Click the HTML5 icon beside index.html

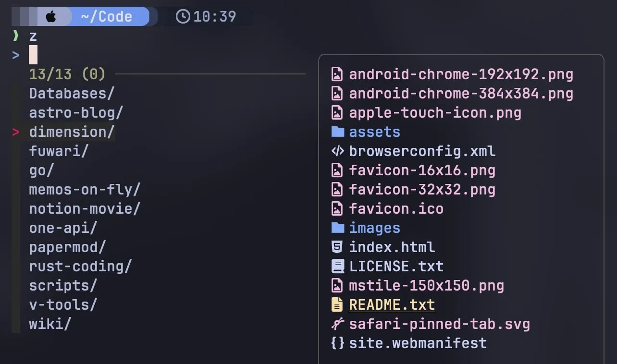(337, 247)
